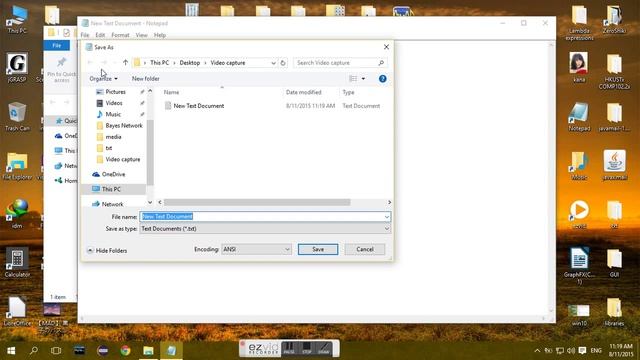Go up one folder level arrow
Image resolution: width=640 pixels, height=360 pixels.
click(125, 62)
